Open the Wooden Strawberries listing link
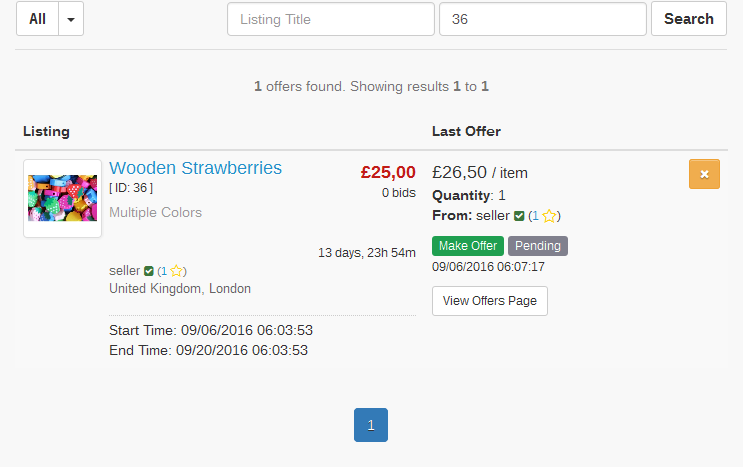The image size is (743, 467). coord(195,168)
